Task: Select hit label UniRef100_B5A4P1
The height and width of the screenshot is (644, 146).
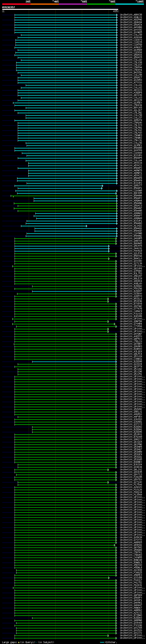Action: coord(131,188)
